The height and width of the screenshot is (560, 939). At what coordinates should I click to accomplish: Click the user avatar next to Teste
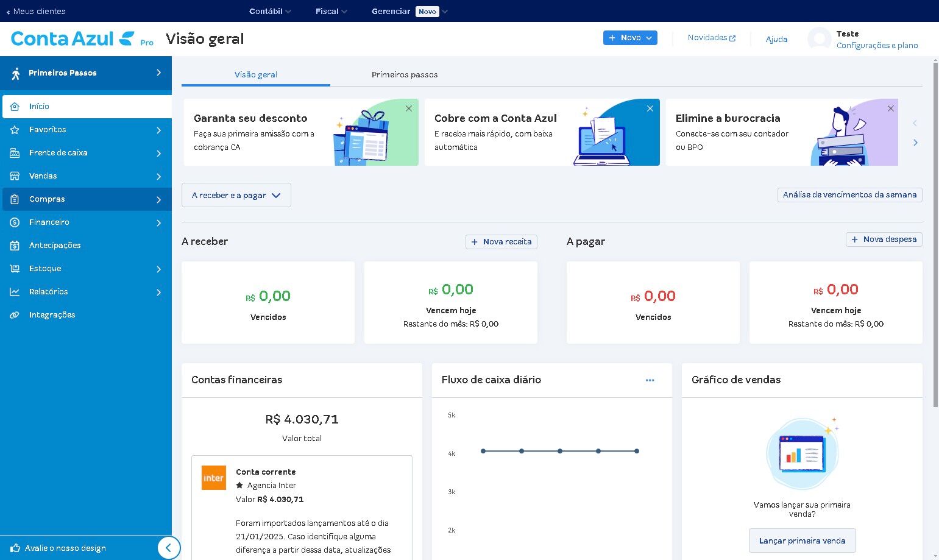819,39
